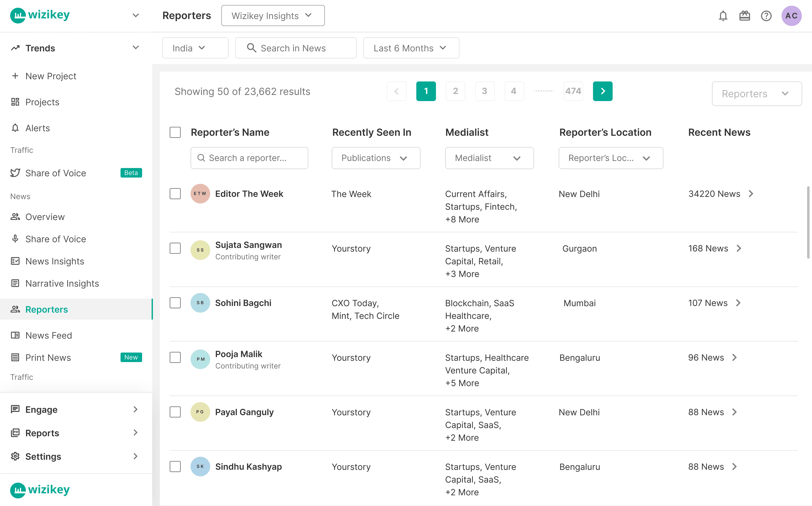Open the notifications bell icon
The width and height of the screenshot is (812, 506).
pos(723,16)
